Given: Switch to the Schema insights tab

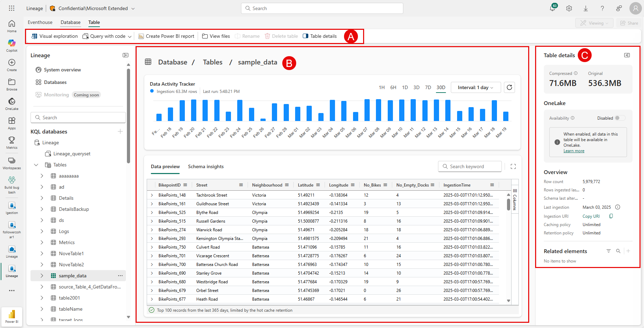Looking at the screenshot, I should (206, 167).
